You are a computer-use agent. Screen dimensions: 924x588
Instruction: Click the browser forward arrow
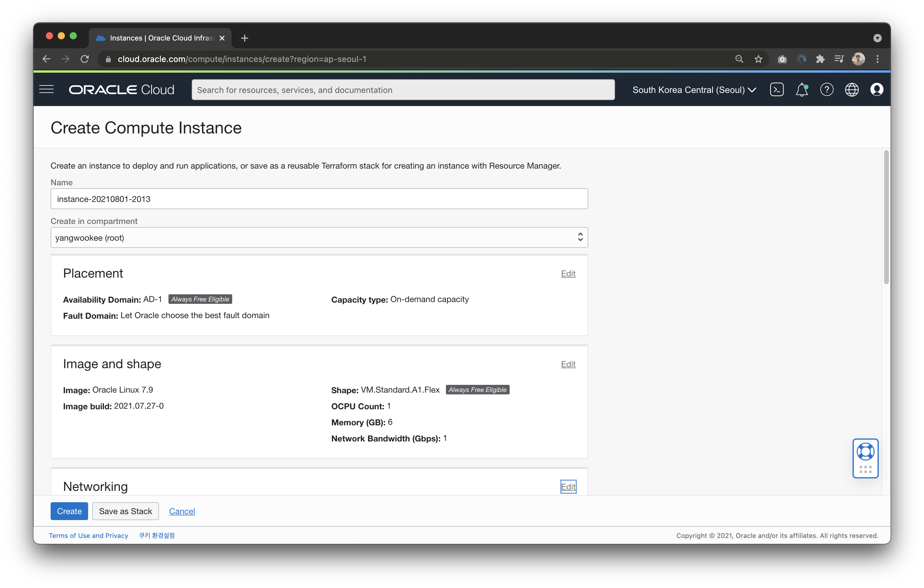65,59
